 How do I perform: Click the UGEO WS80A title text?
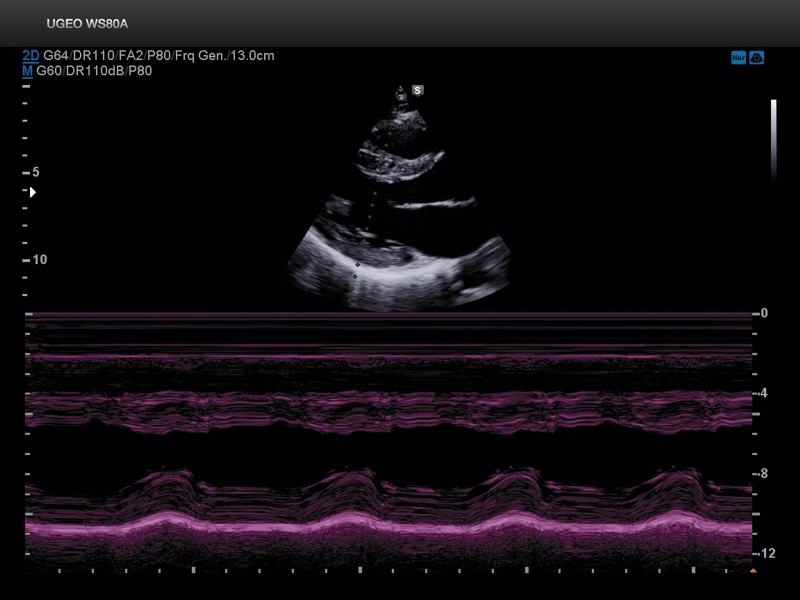87,23
